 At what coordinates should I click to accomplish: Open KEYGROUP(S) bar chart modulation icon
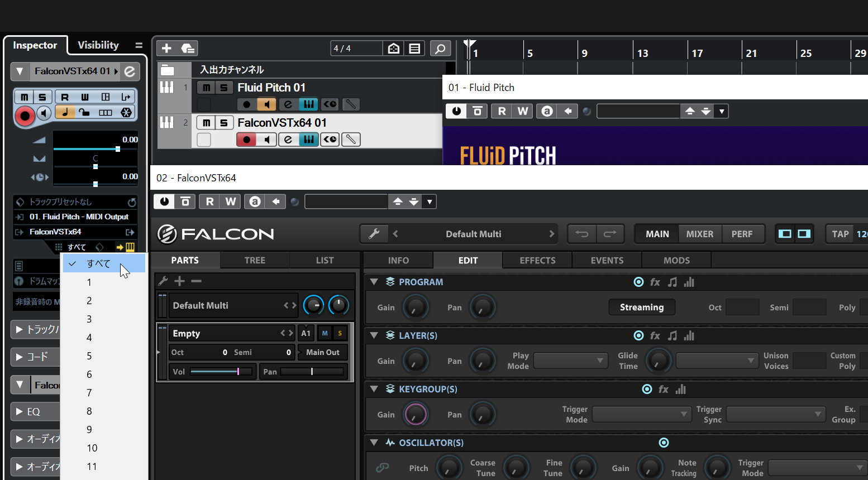pos(680,389)
